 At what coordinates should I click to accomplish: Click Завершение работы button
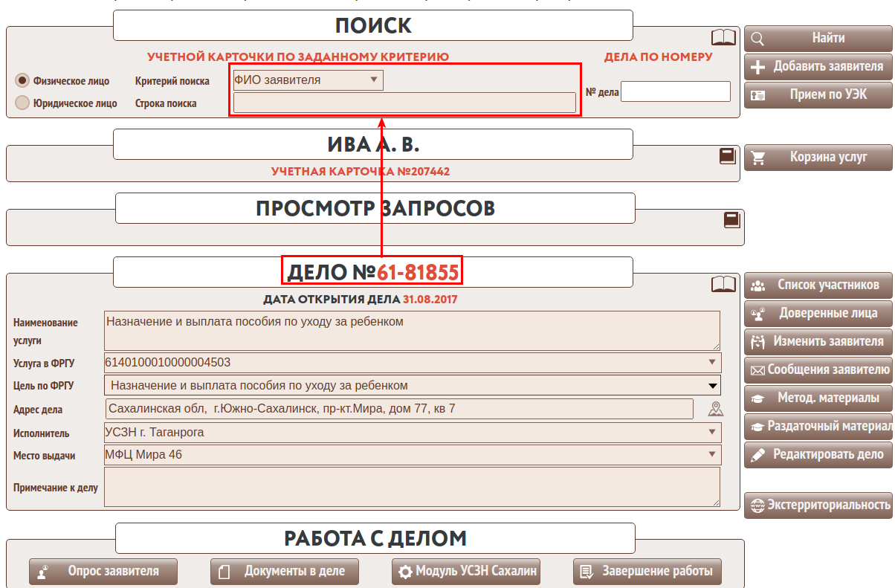point(647,572)
